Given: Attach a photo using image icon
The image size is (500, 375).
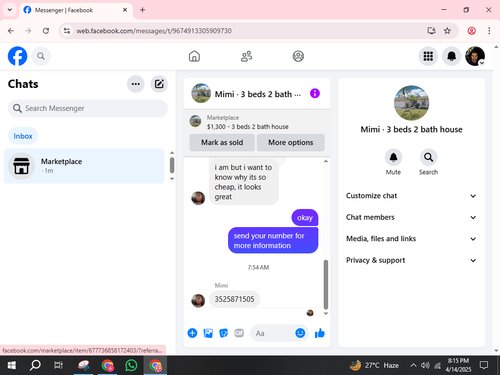Looking at the screenshot, I should click(x=208, y=333).
